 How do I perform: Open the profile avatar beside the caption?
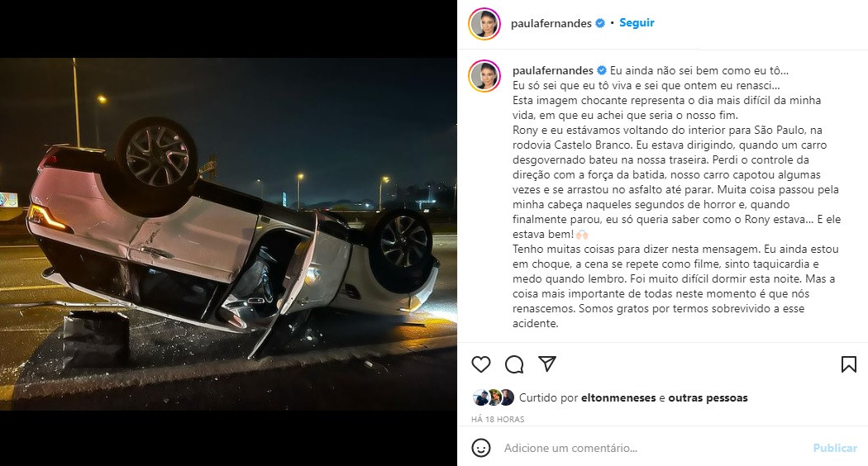point(484,76)
